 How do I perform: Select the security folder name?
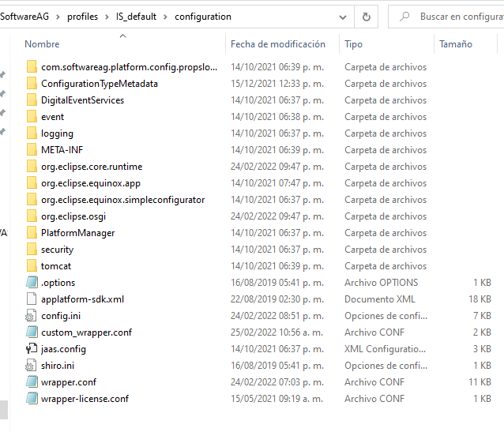(57, 250)
